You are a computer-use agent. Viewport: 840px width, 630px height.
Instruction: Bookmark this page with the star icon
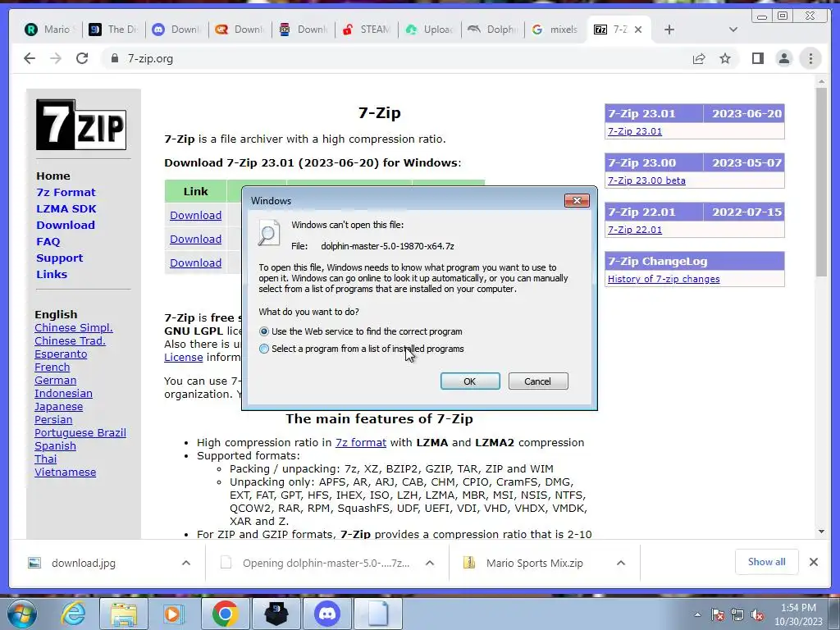[x=725, y=58]
